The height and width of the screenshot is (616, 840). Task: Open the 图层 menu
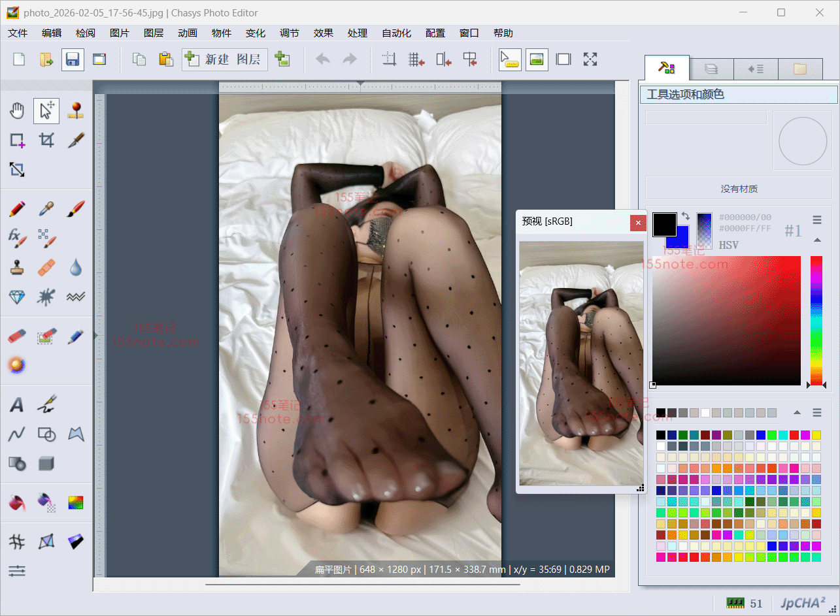click(154, 33)
